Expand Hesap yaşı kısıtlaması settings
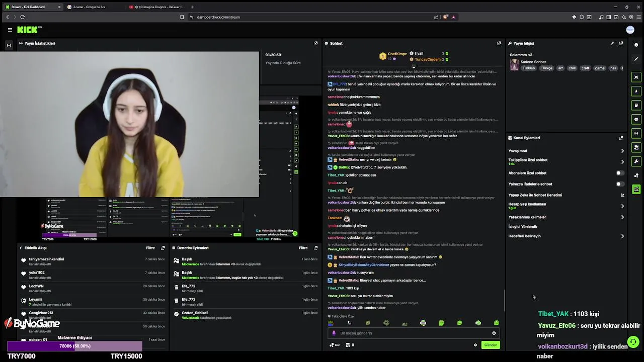 coord(622,206)
